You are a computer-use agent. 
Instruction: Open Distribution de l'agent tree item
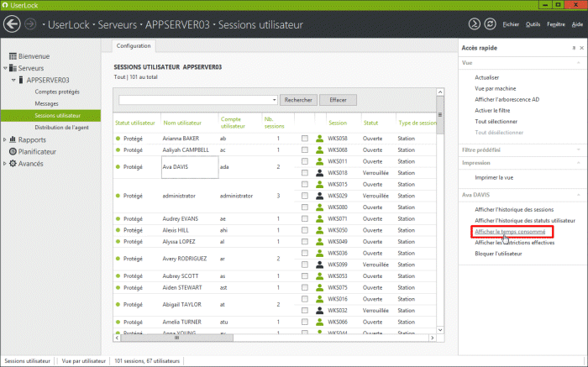tap(62, 128)
